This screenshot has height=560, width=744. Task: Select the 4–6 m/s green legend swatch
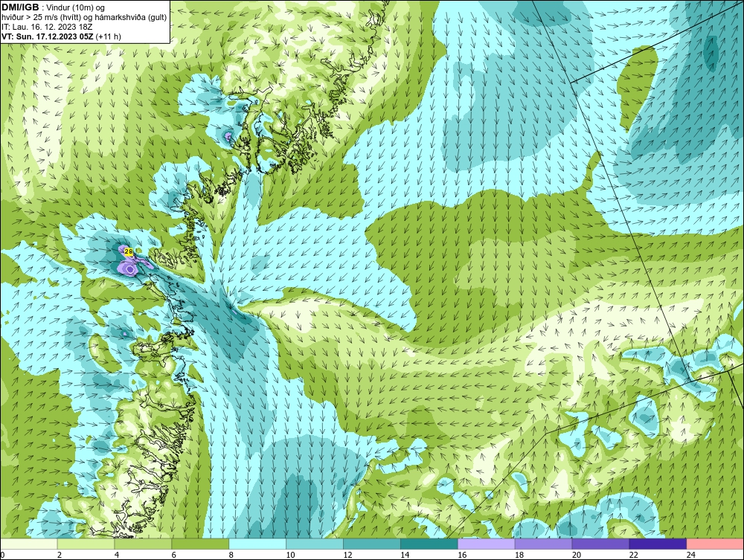[143, 544]
